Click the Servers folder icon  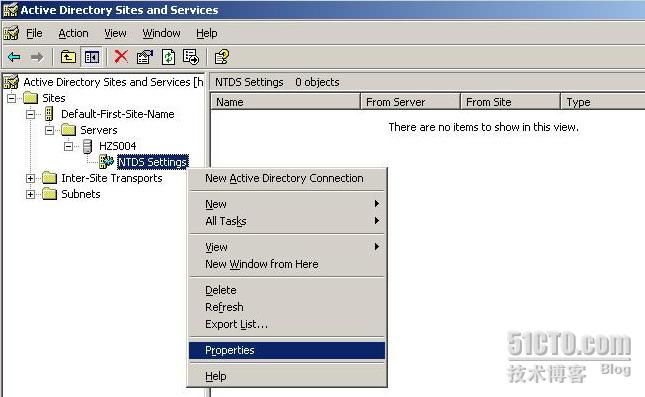coord(68,130)
